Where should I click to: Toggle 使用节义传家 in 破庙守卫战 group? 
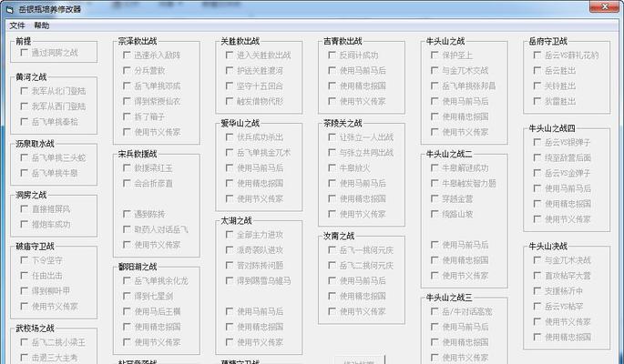24,307
